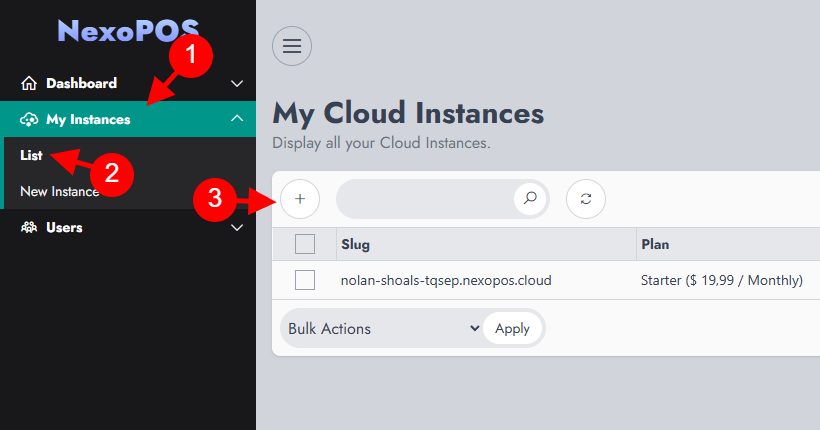The image size is (820, 430).
Task: Click the magnifier search icon
Action: [x=530, y=198]
